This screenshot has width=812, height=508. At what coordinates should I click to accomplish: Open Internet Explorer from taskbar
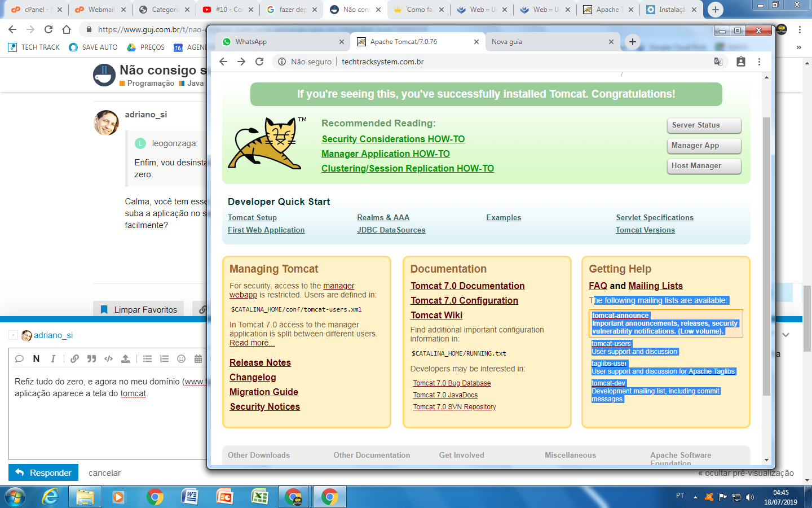[x=50, y=497]
